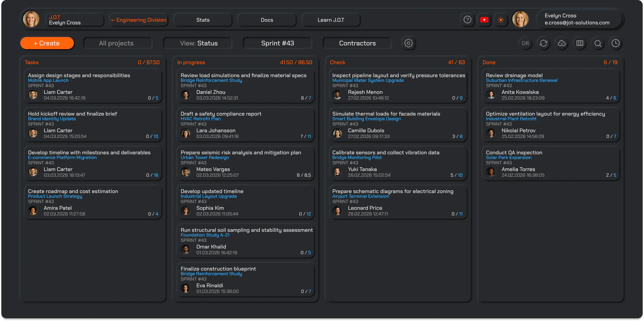Open Smart Building Envelope Design link

366,119
